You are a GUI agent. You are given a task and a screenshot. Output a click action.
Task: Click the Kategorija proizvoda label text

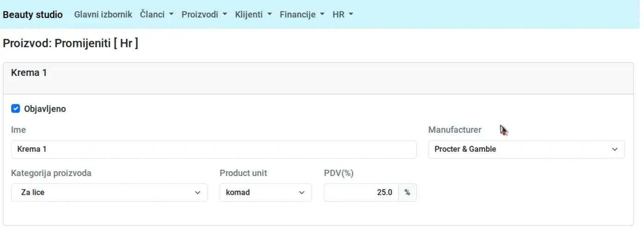click(51, 173)
